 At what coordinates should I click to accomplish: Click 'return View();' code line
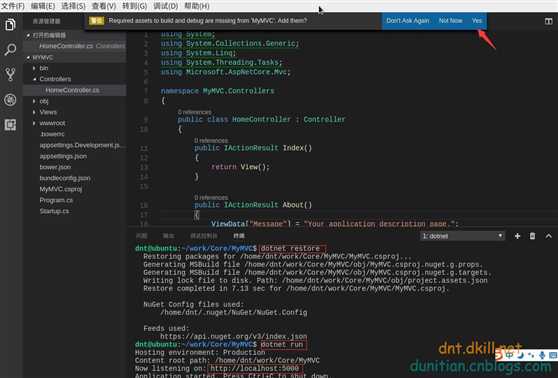241,167
